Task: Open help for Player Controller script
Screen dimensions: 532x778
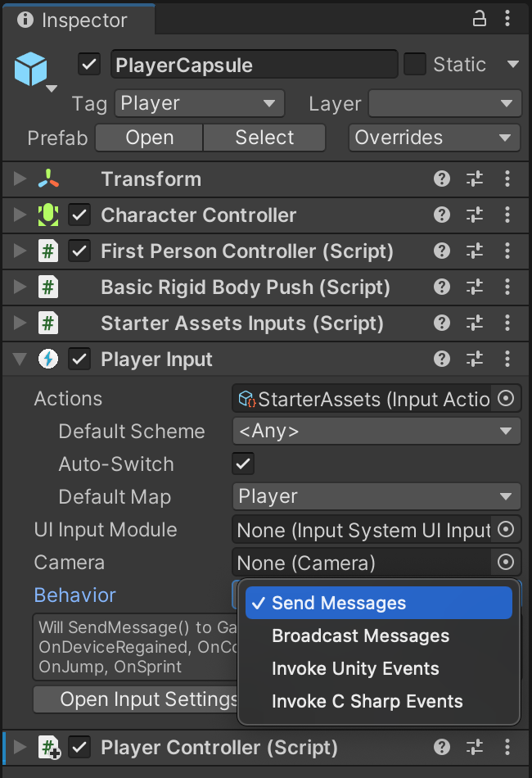Action: click(442, 748)
